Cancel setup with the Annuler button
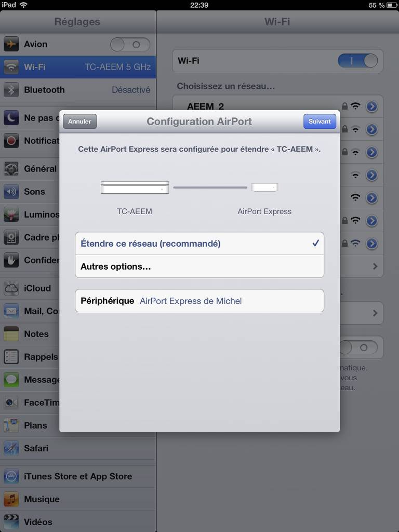The height and width of the screenshot is (532, 399). pos(79,122)
